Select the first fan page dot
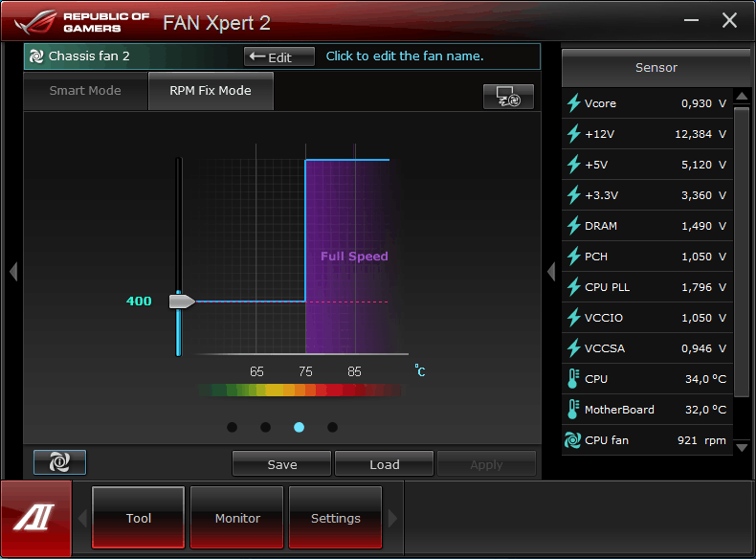This screenshot has height=559, width=756. 232,427
